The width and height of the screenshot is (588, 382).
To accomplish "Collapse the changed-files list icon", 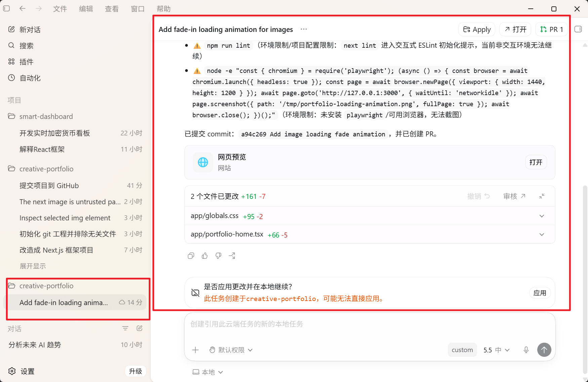I will (x=542, y=196).
